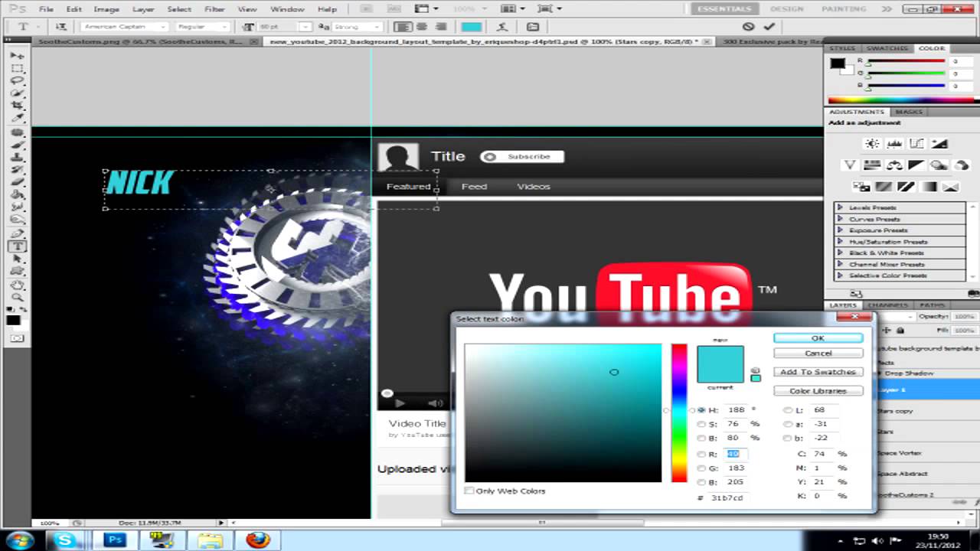Screen dimensions: 980x551
Task: Commit current text edits with checkmark
Action: coord(769,27)
